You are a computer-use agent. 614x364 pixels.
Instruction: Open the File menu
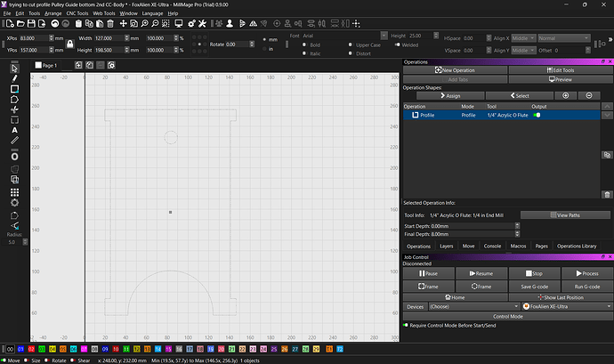[x=7, y=13]
